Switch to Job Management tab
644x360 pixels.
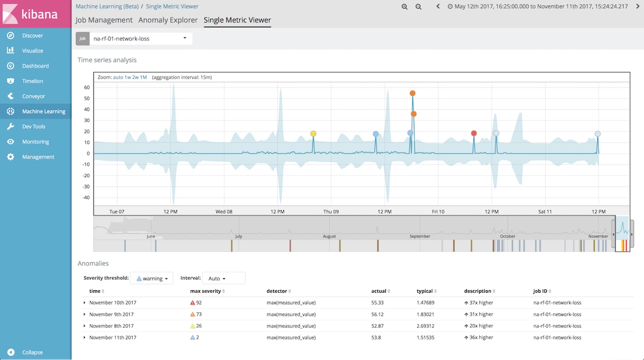[104, 20]
